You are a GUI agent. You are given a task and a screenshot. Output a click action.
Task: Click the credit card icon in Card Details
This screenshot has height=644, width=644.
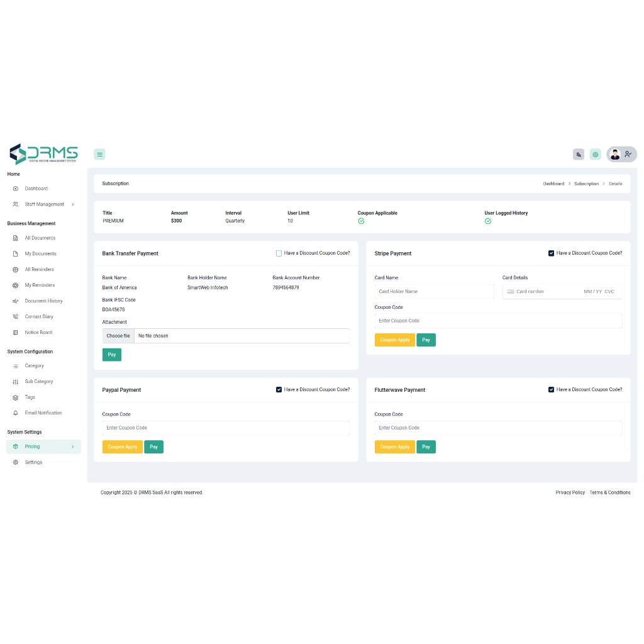511,292
